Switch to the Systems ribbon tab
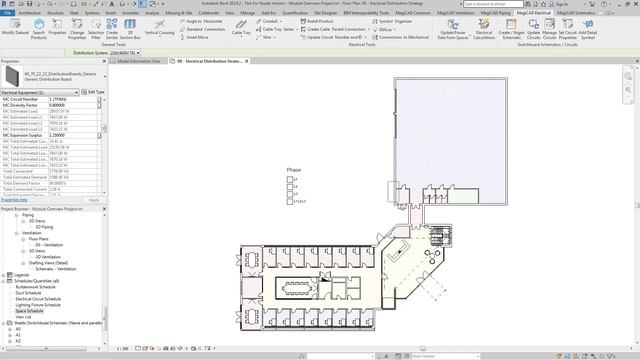 click(92, 13)
